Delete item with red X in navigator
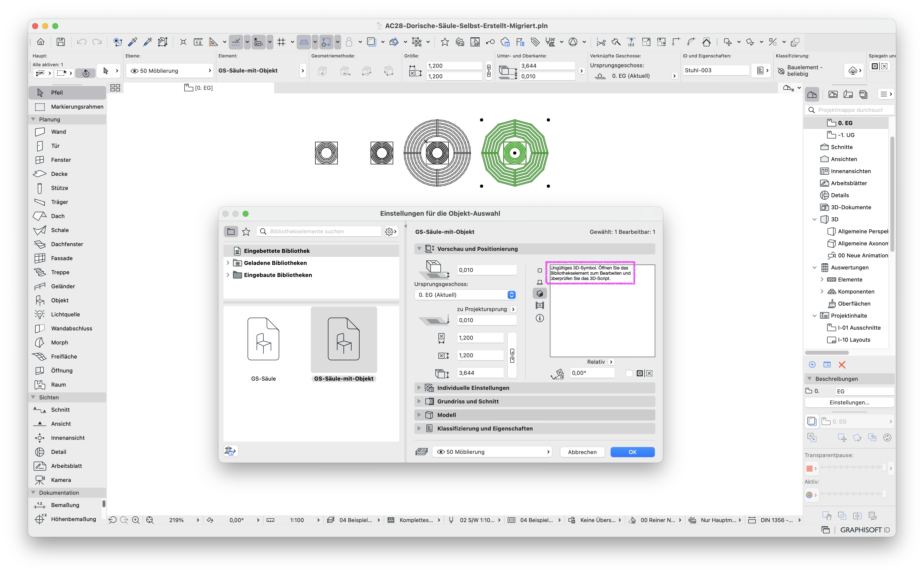Image resolution: width=924 pixels, height=574 pixels. coord(842,365)
